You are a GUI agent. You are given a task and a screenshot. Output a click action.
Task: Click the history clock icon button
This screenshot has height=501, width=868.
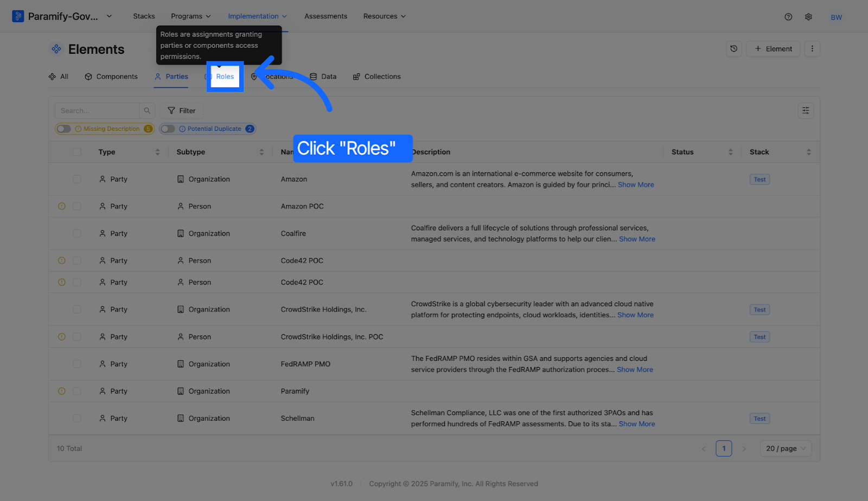coord(733,49)
